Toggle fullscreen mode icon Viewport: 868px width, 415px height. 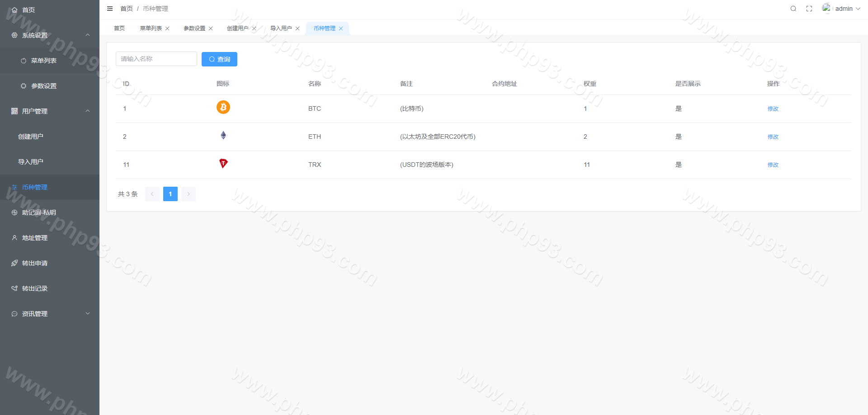pos(809,9)
